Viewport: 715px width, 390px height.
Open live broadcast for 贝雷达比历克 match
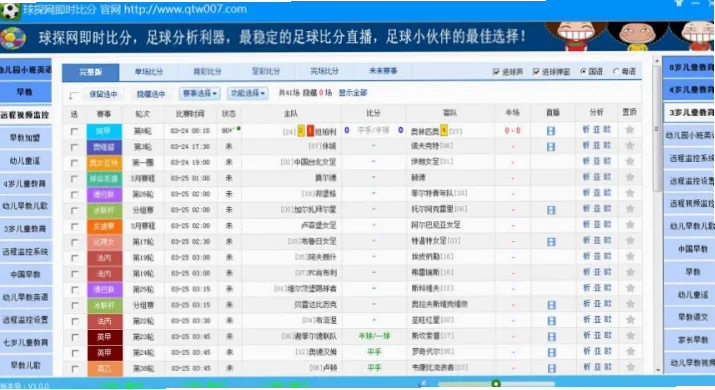coord(551,305)
